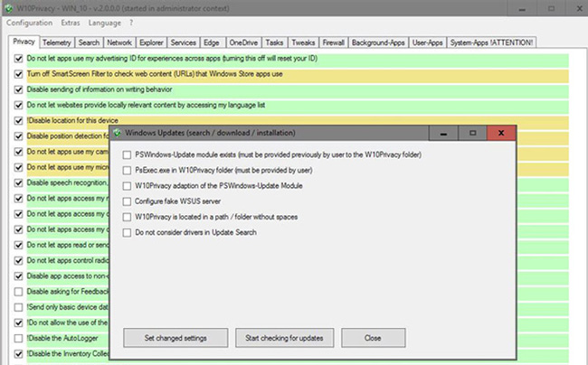588x365 pixels.
Task: Click the 'Turn off SmartScreen Filter' row text
Action: (155, 74)
